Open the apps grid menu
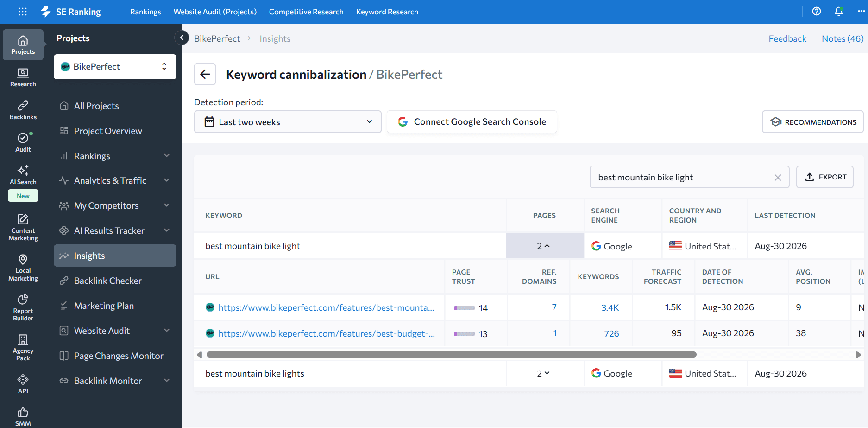The width and height of the screenshot is (868, 428). [x=23, y=12]
